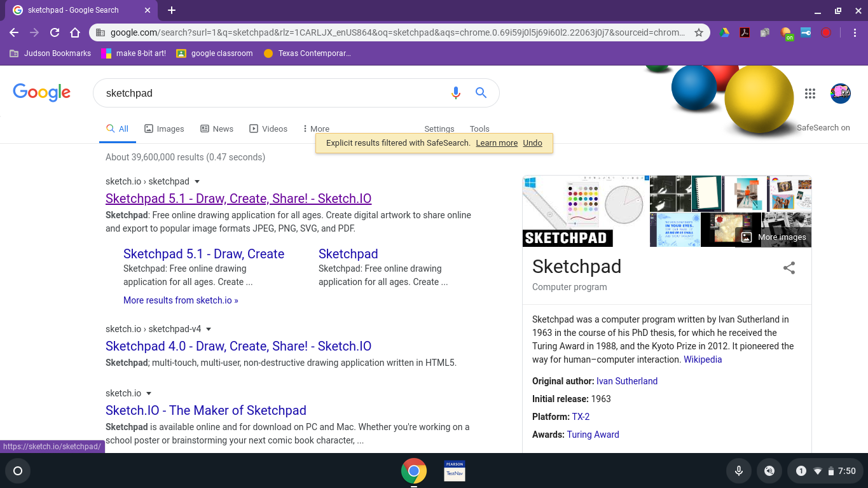This screenshot has width=868, height=488.
Task: Click the red record circle extension
Action: point(826,32)
